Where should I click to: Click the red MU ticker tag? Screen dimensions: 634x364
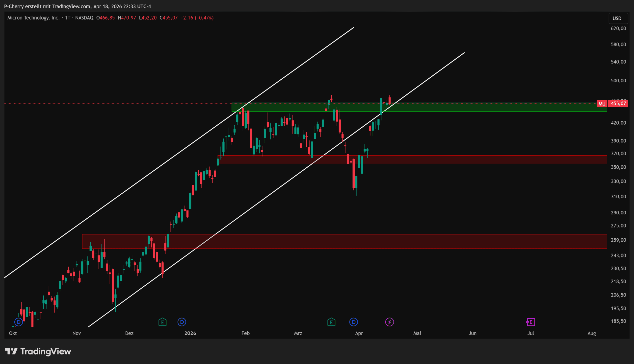click(x=602, y=104)
